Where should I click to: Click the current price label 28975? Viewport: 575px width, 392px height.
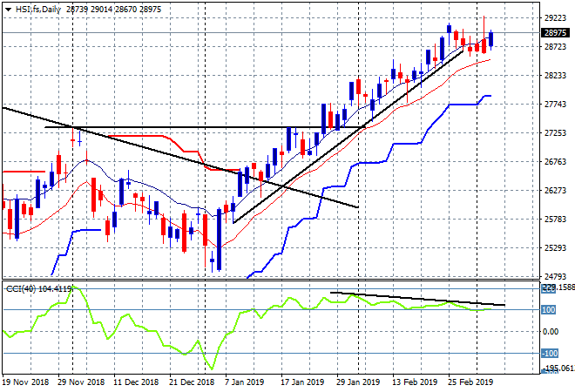[555, 33]
